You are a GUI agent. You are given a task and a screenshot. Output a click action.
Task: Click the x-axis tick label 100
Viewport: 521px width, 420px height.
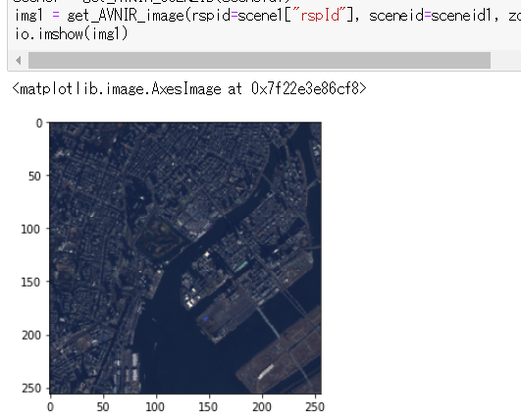click(155, 406)
